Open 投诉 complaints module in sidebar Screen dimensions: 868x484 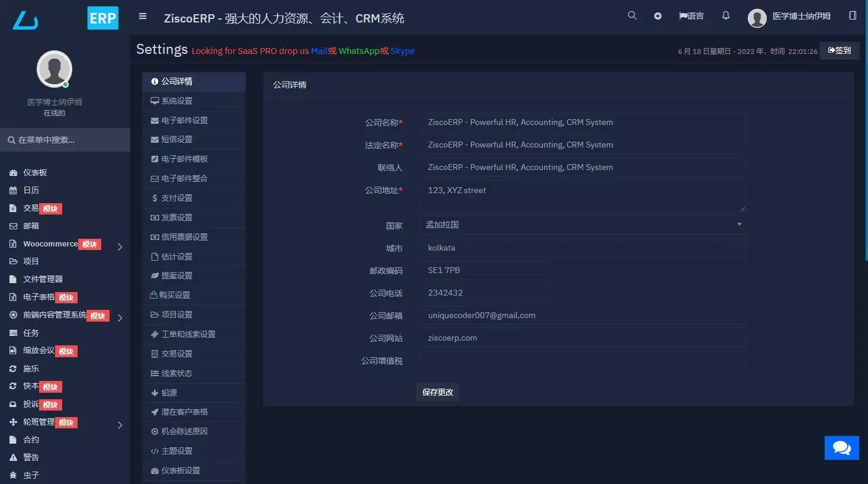click(x=36, y=404)
